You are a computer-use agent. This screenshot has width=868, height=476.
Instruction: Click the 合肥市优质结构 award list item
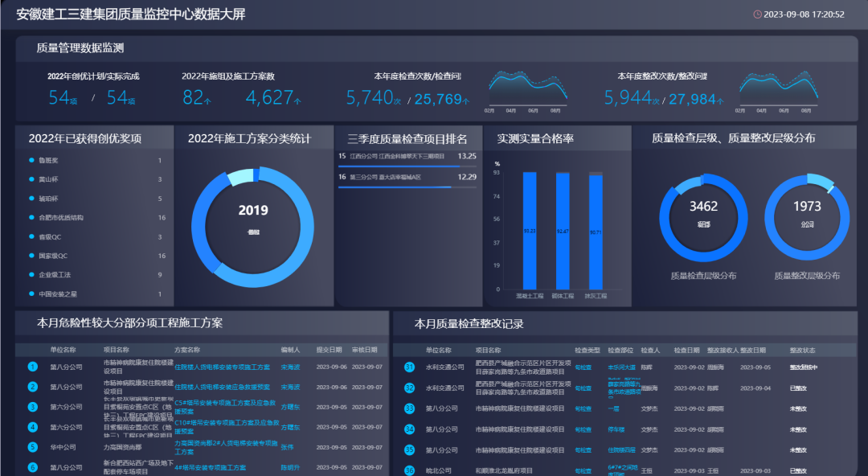coord(61,218)
